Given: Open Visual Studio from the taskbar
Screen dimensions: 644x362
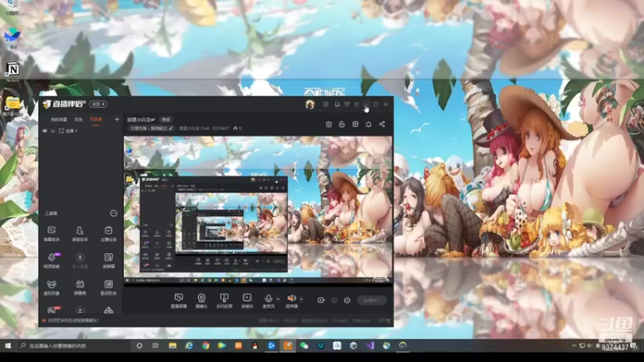Looking at the screenshot, I should [x=369, y=346].
